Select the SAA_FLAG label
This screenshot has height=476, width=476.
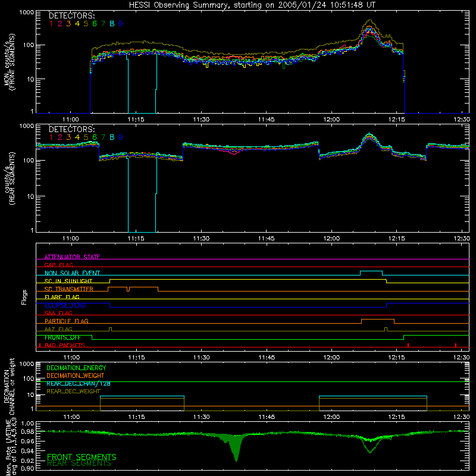58,313
